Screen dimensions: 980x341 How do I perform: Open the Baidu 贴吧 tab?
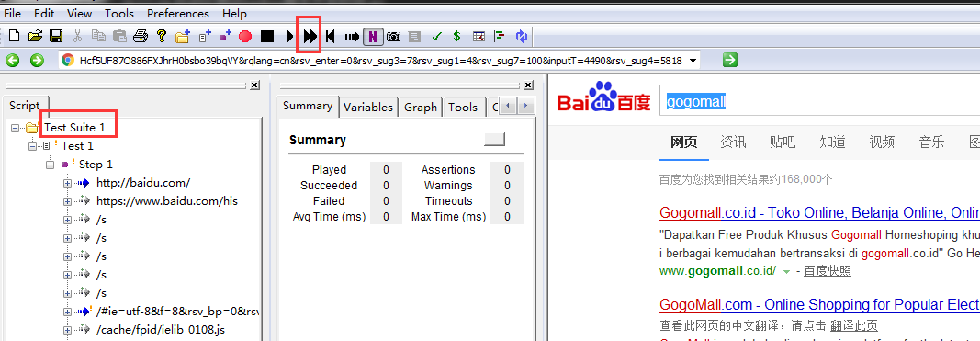pos(783,142)
